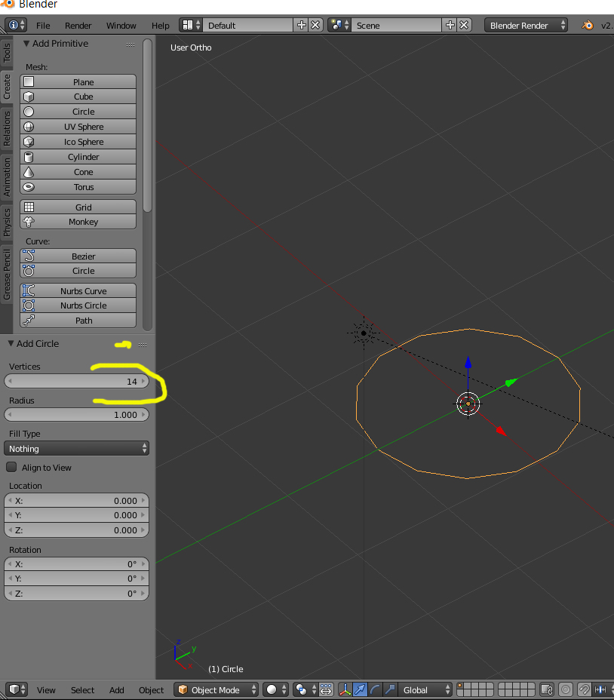Enable the Align to View checkbox

(11, 467)
